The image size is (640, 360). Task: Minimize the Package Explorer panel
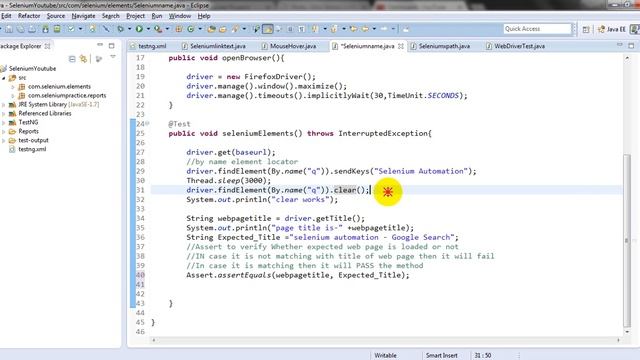[x=100, y=45]
